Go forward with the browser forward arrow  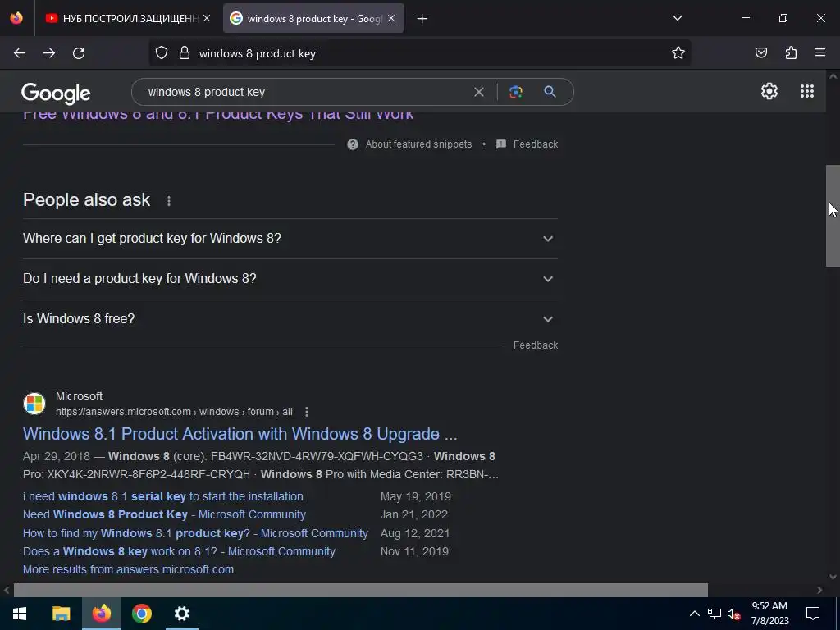49,53
